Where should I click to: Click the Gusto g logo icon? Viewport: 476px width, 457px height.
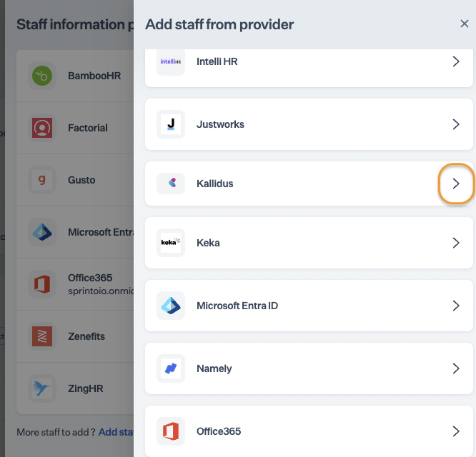tap(42, 180)
